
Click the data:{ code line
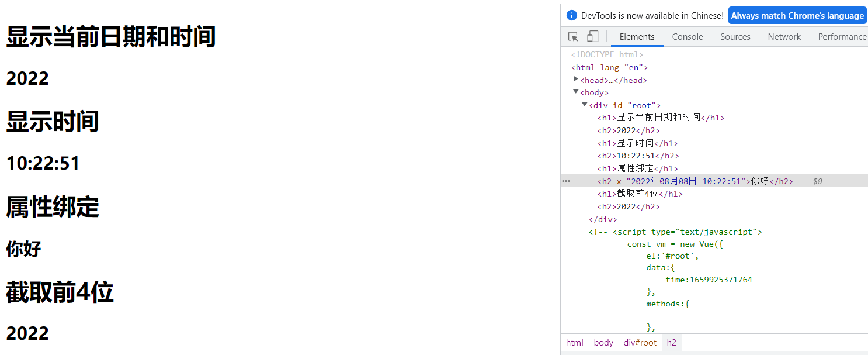point(661,267)
